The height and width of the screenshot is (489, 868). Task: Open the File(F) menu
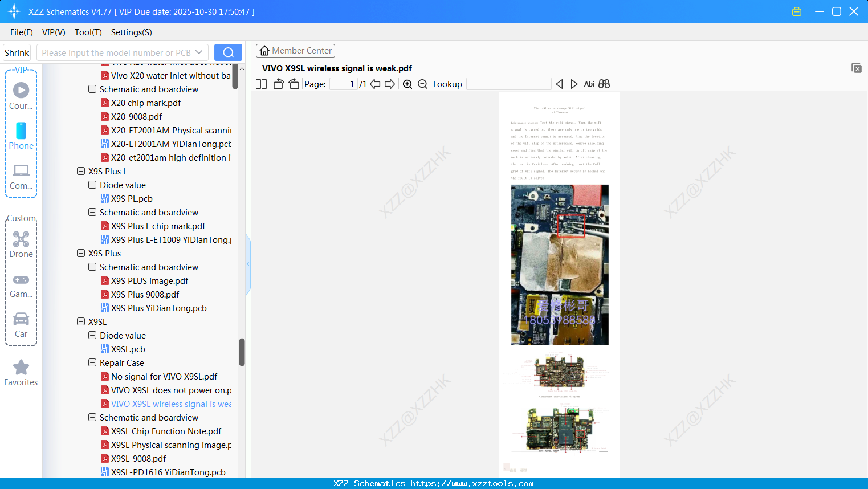coord(22,32)
